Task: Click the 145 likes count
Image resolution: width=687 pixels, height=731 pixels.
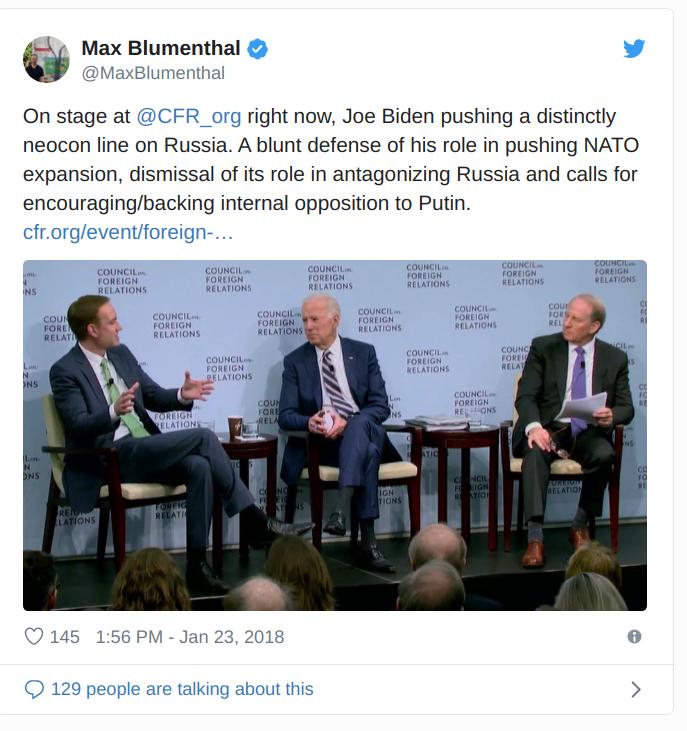Action: point(64,637)
